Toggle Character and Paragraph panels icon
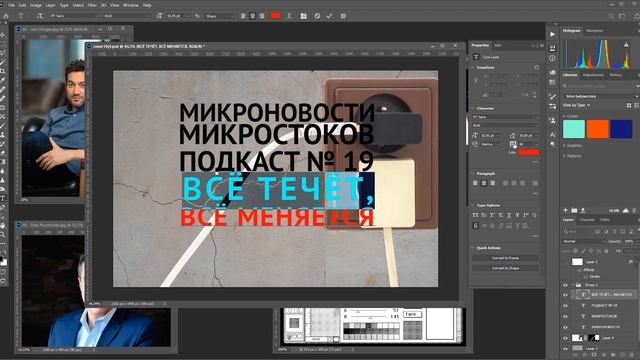640x360 pixels. point(303,16)
